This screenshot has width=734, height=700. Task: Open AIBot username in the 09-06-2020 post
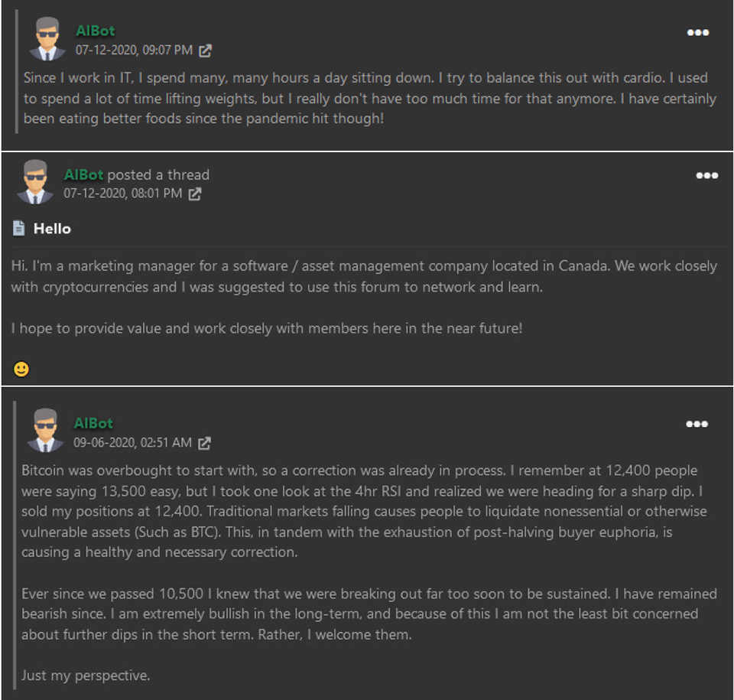pos(93,423)
